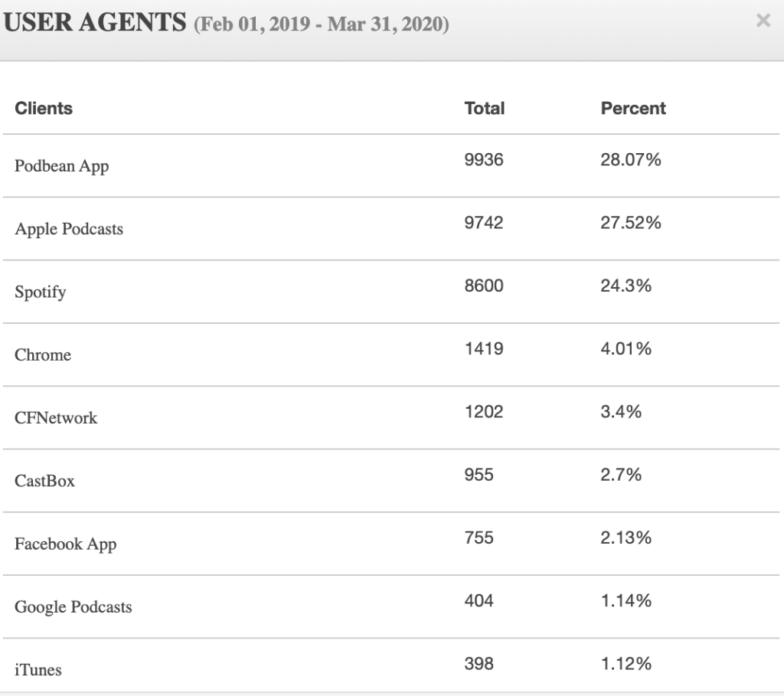Click the Clients column header
This screenshot has width=784, height=696.
44,109
